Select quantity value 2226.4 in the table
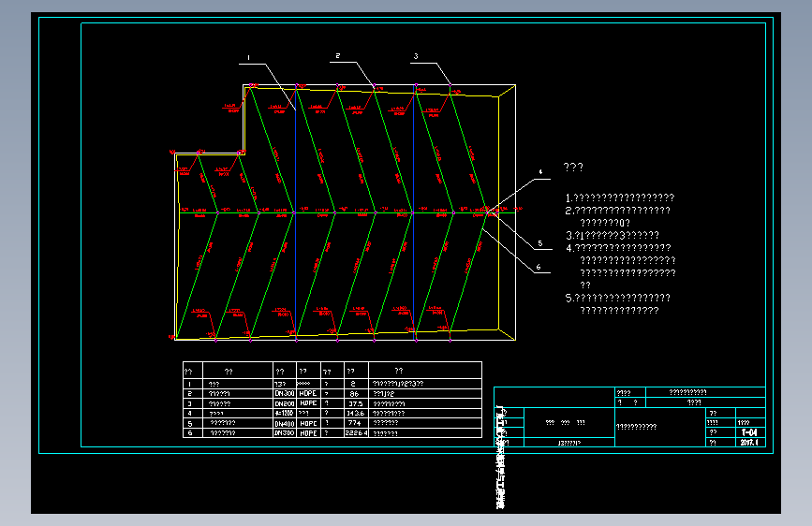Screen dimensions: 812x526 pos(356,432)
